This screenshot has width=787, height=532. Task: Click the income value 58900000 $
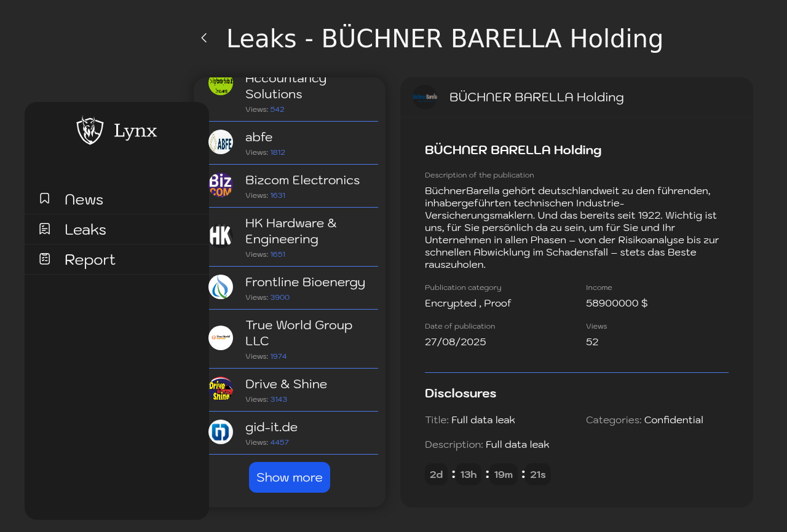tap(617, 303)
